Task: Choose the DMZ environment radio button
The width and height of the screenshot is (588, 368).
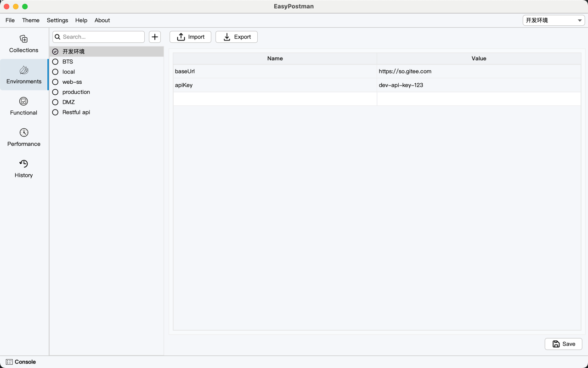Action: [55, 102]
